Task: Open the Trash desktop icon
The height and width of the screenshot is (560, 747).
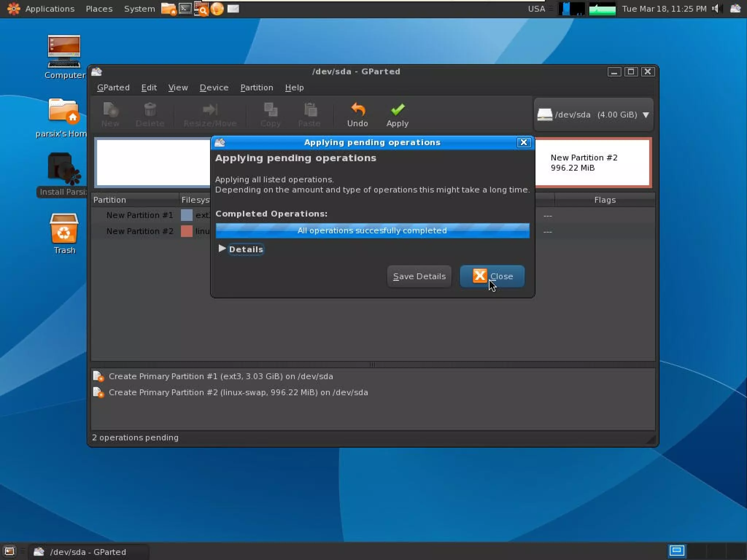Action: [x=64, y=229]
